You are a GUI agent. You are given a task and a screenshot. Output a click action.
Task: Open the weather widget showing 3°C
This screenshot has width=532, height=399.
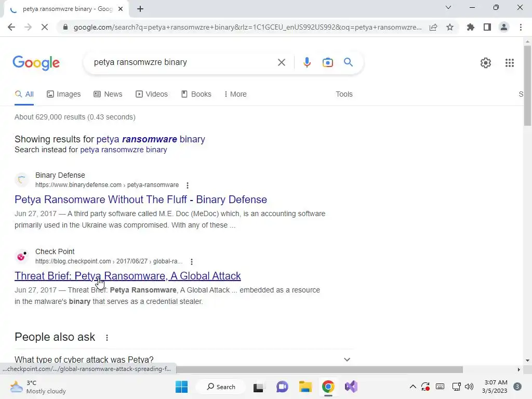tap(38, 387)
